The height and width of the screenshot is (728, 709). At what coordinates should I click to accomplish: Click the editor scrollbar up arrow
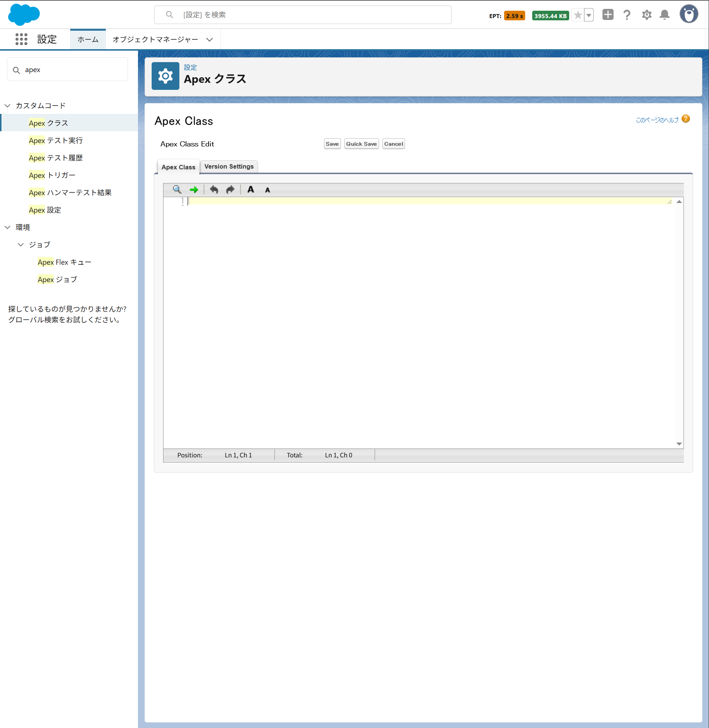[679, 202]
